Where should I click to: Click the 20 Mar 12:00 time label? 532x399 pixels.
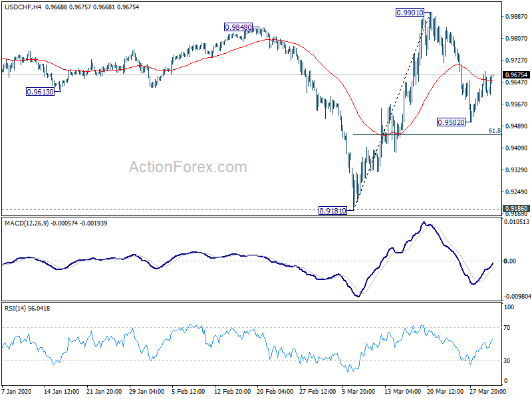tap(446, 391)
